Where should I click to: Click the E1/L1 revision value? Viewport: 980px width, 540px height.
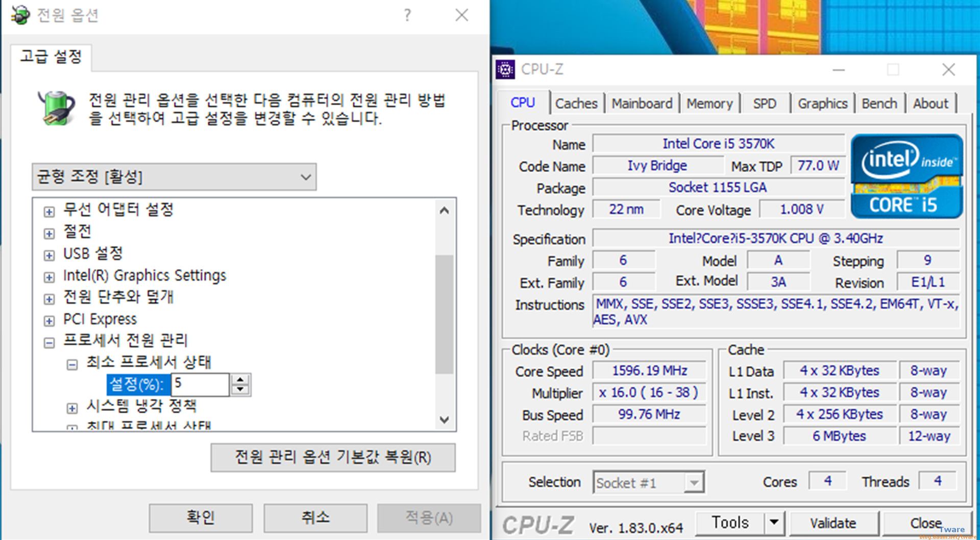click(x=928, y=283)
